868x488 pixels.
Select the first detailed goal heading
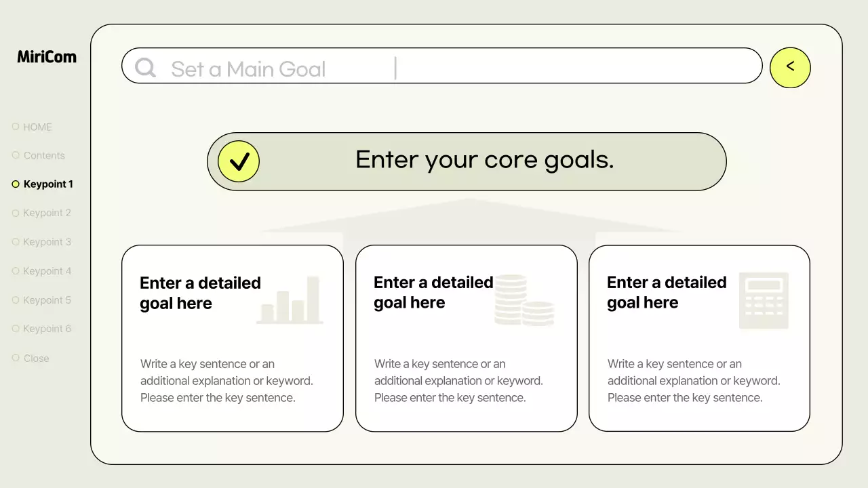[x=200, y=293]
